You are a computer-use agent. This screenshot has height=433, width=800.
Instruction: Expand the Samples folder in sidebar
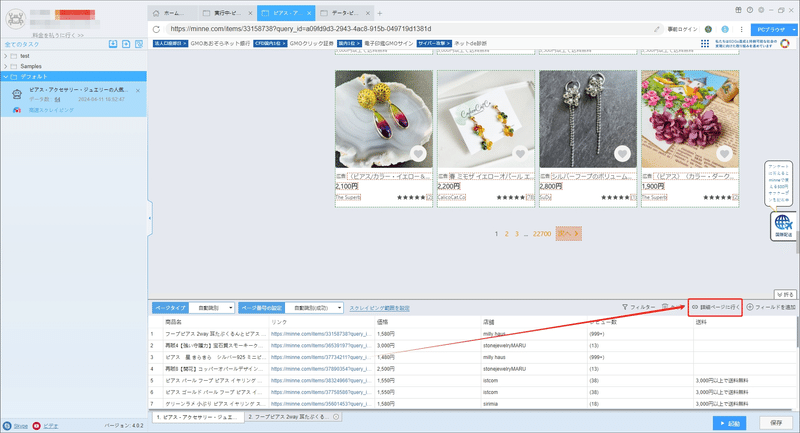tap(6, 66)
